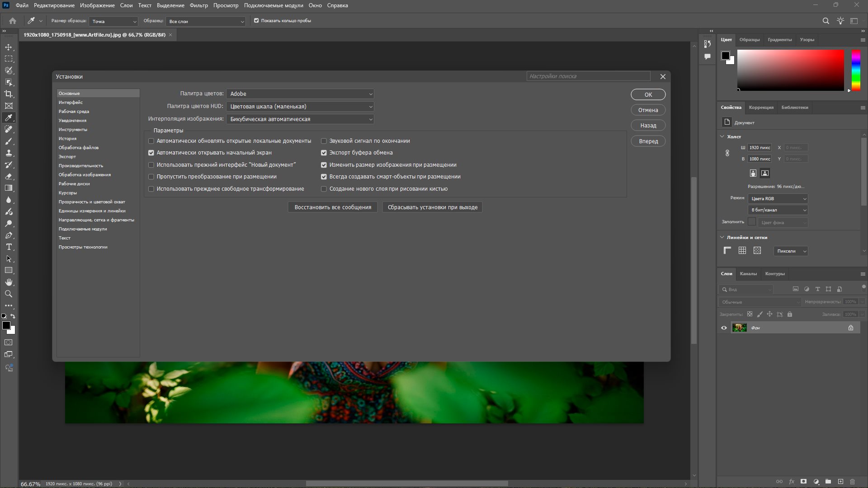This screenshot has height=488, width=868.
Task: Select the Move tool
Action: coord(9,47)
